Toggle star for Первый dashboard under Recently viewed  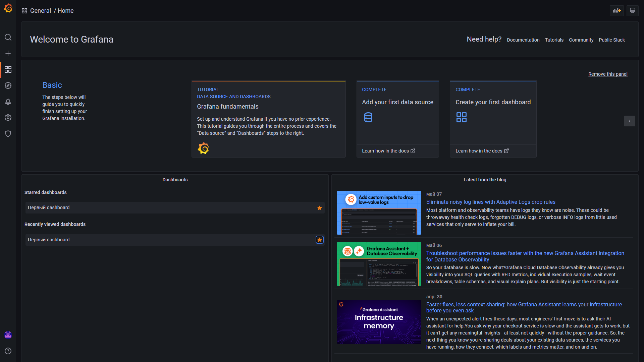click(x=320, y=240)
